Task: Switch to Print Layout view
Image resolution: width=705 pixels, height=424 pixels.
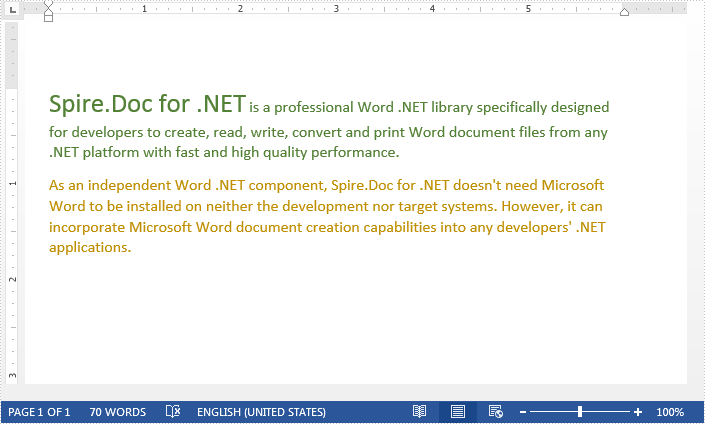Action: click(x=458, y=411)
